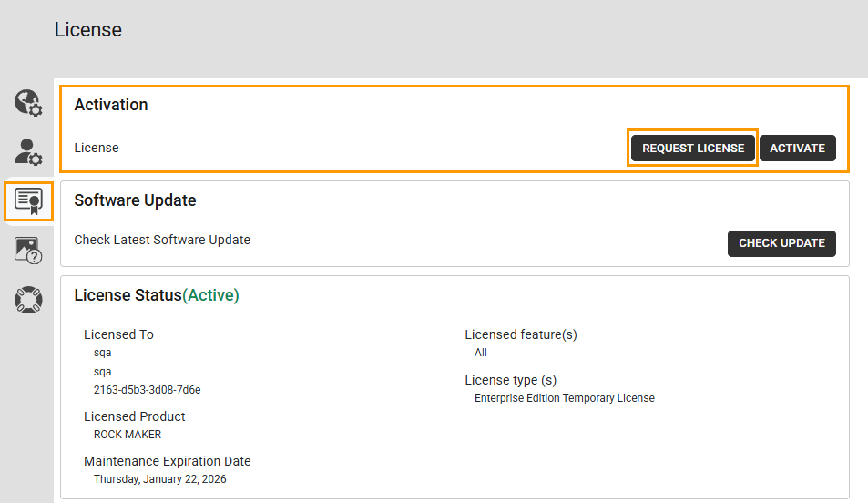Viewport: 868px width, 503px height.
Task: Click the Licensed To label
Action: 118,334
